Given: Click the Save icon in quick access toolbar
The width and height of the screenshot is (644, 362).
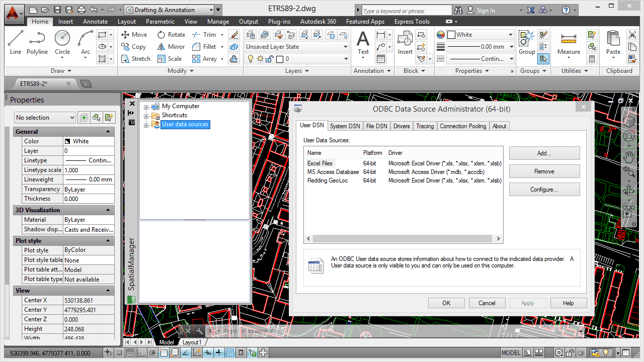Looking at the screenshot, I should 57,10.
